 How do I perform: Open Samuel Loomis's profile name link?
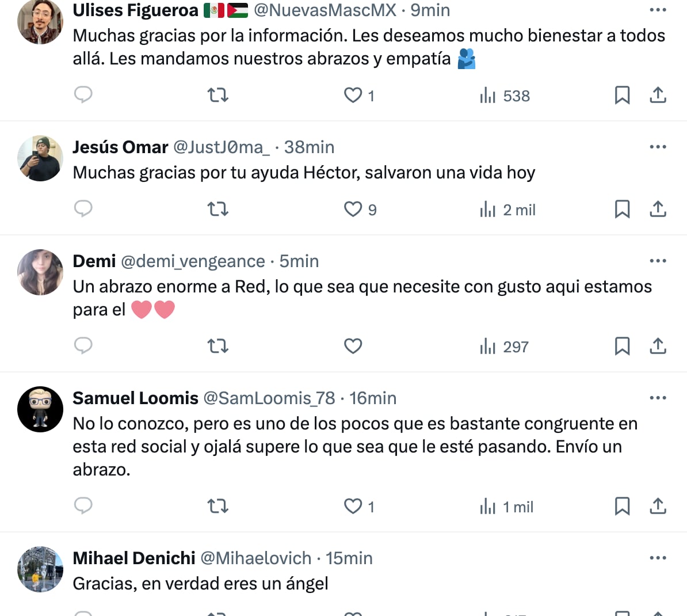point(135,398)
